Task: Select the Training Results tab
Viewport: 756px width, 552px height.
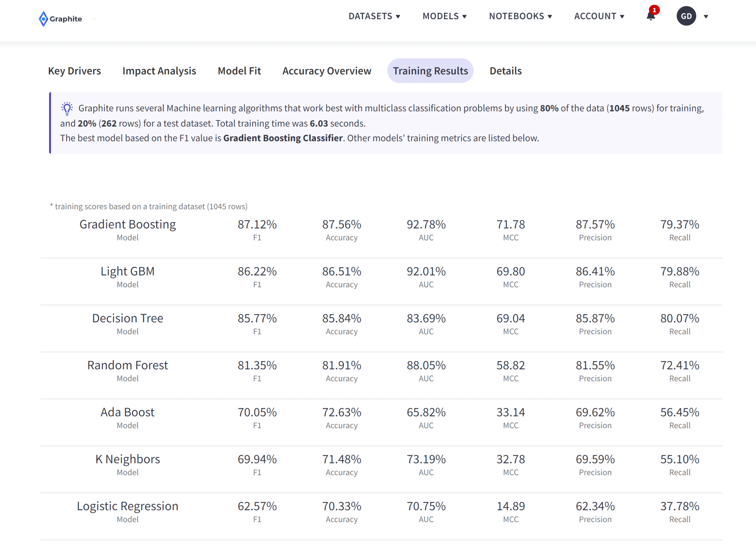Action: click(x=430, y=71)
